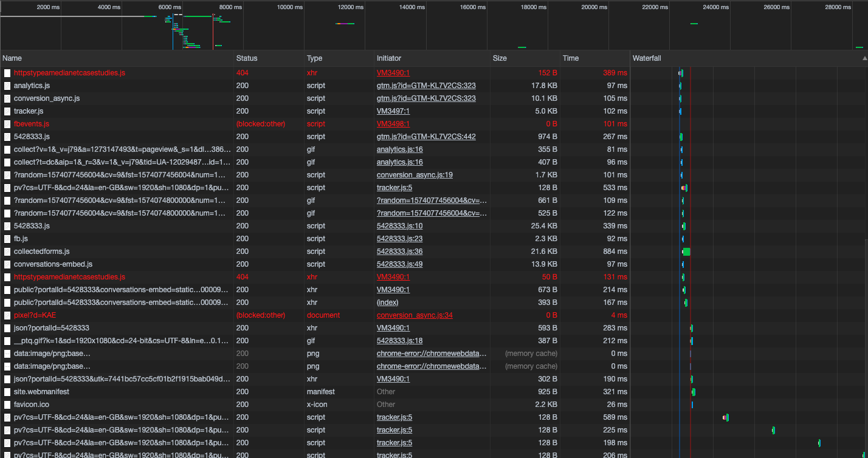Select the collect?v=1&_v=j79 request name
The width and height of the screenshot is (868, 458).
122,149
